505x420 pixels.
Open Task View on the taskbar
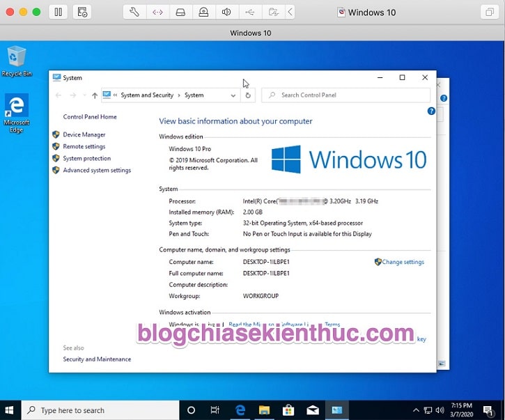pyautogui.click(x=215, y=410)
